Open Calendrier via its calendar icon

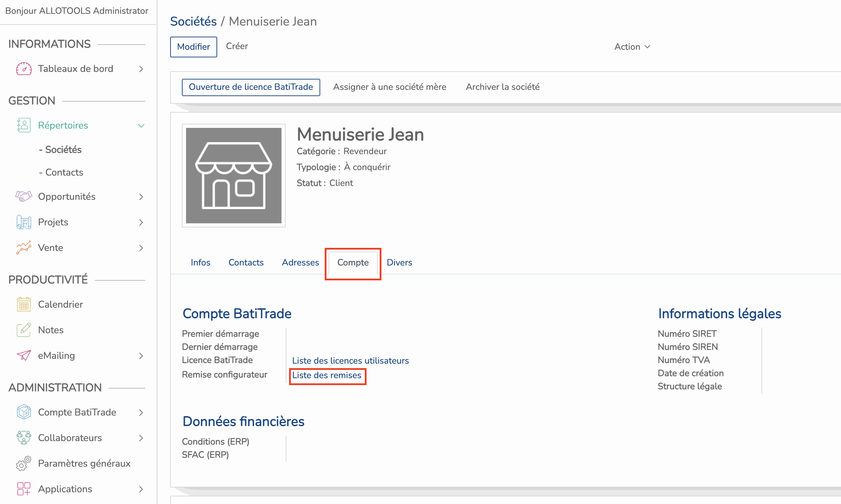24,305
